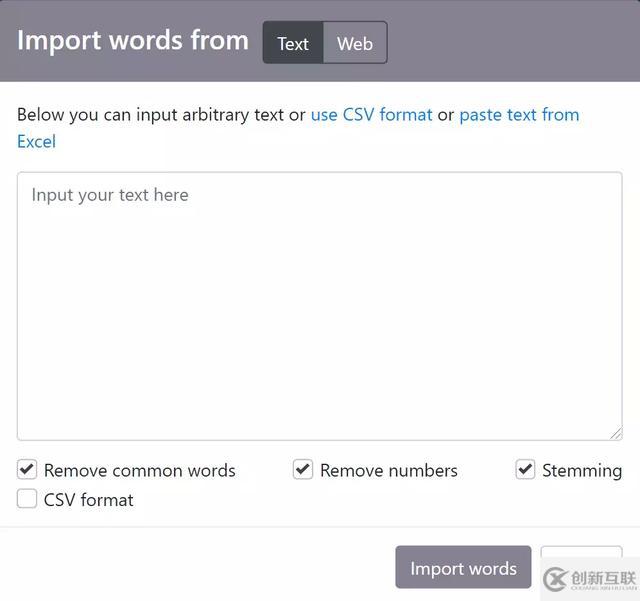The height and width of the screenshot is (601, 640).
Task: Switch to the Text import tab
Action: tap(293, 42)
